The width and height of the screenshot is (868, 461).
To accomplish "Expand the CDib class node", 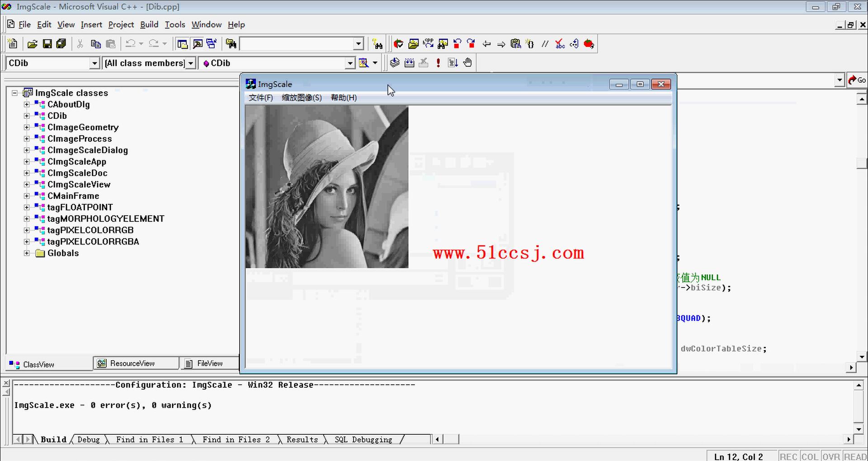I will 27,116.
